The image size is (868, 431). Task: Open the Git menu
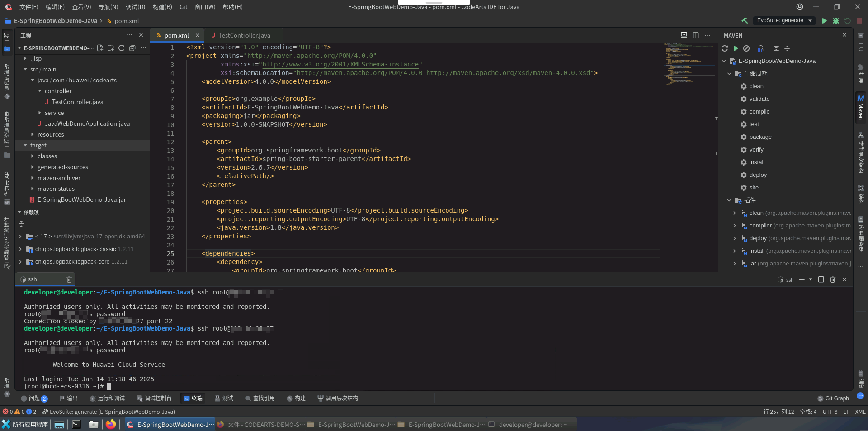point(183,7)
